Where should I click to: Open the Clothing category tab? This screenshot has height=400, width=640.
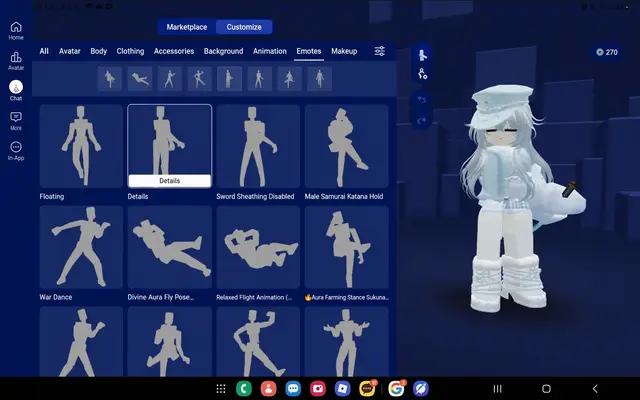point(130,51)
